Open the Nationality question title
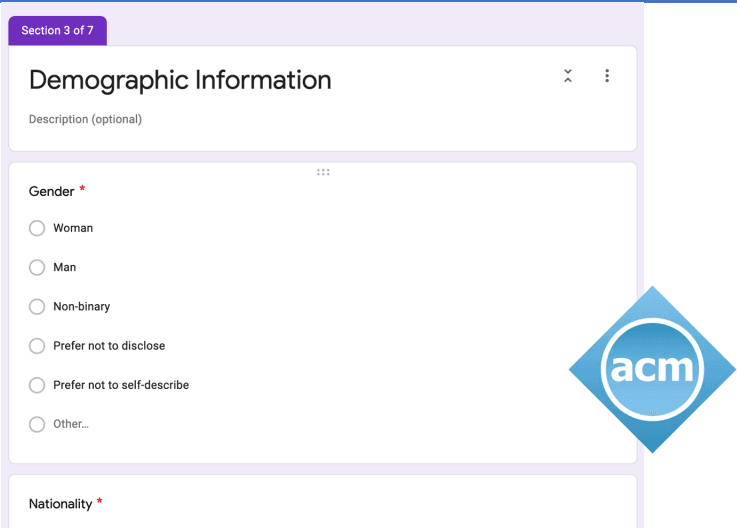 coord(60,504)
